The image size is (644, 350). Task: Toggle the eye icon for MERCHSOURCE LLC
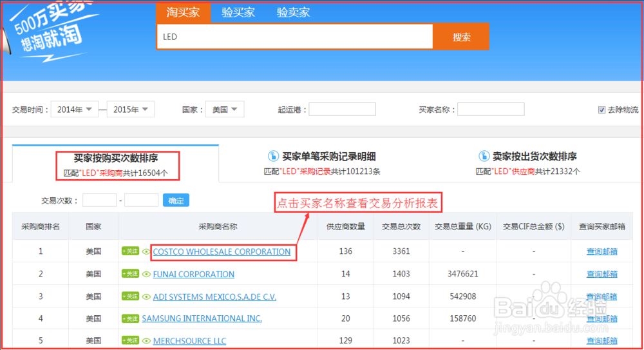coord(146,340)
